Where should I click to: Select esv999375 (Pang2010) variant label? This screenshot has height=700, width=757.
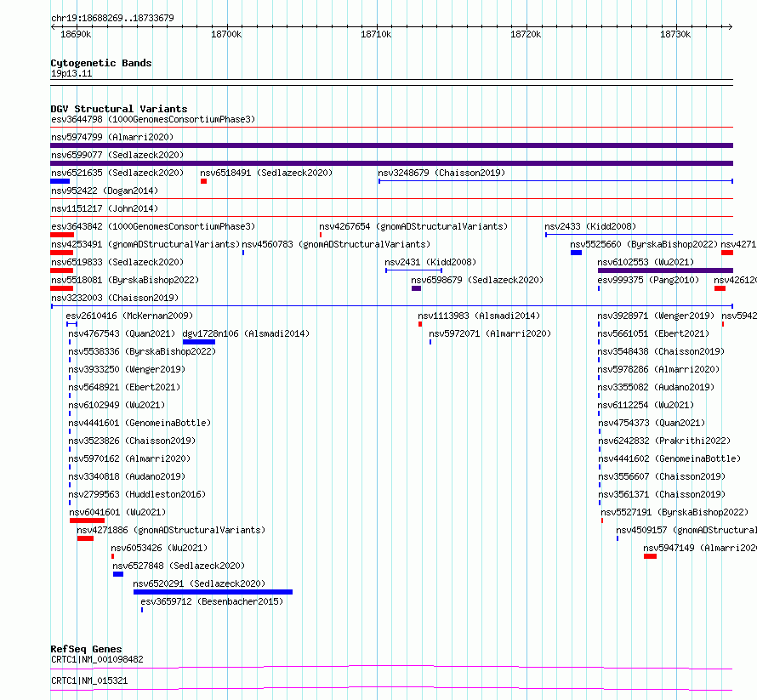648,280
